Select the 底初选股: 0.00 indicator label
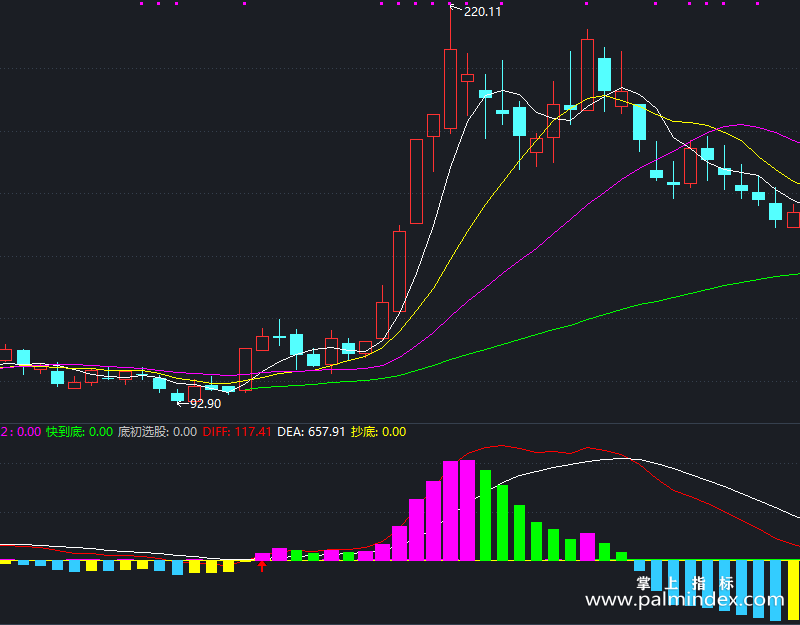The image size is (800, 625). [x=157, y=432]
